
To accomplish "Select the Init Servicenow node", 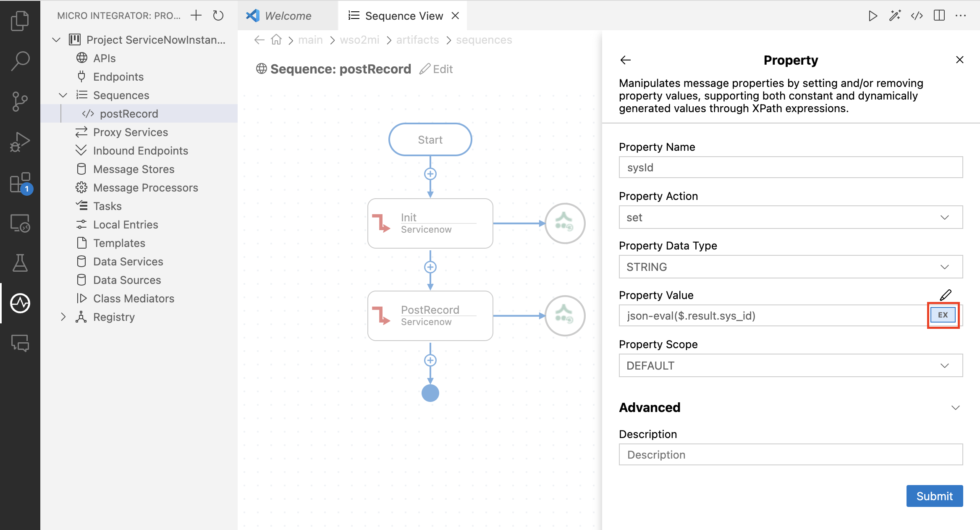I will pyautogui.click(x=430, y=223).
